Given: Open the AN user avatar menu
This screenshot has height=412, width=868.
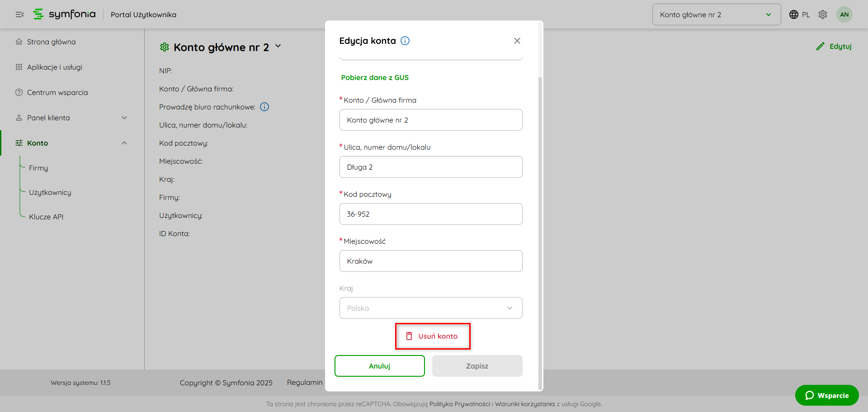Looking at the screenshot, I should click(x=844, y=14).
